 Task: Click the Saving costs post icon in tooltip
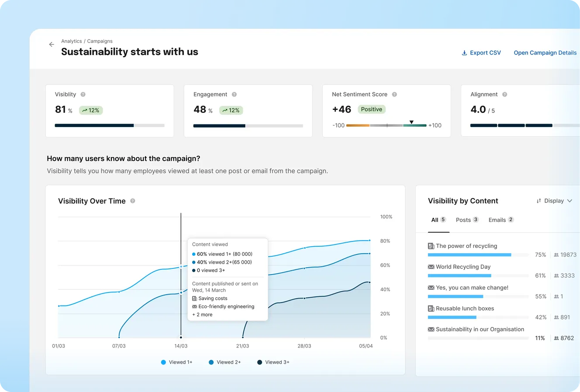pos(194,299)
